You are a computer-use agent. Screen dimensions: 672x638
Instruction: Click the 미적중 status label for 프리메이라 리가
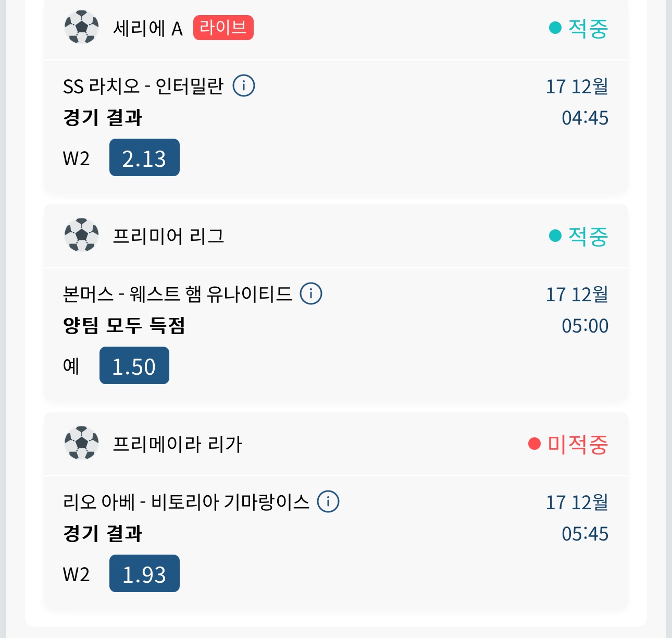click(x=578, y=444)
